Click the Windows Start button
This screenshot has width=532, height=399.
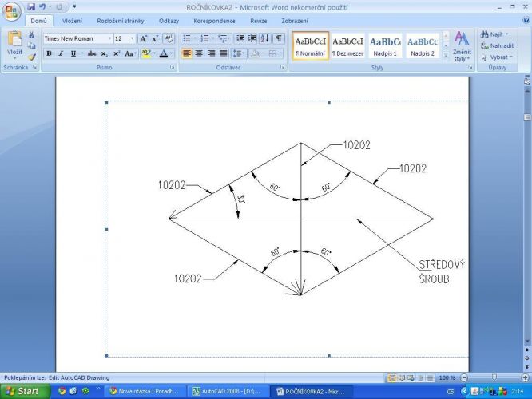point(24,391)
